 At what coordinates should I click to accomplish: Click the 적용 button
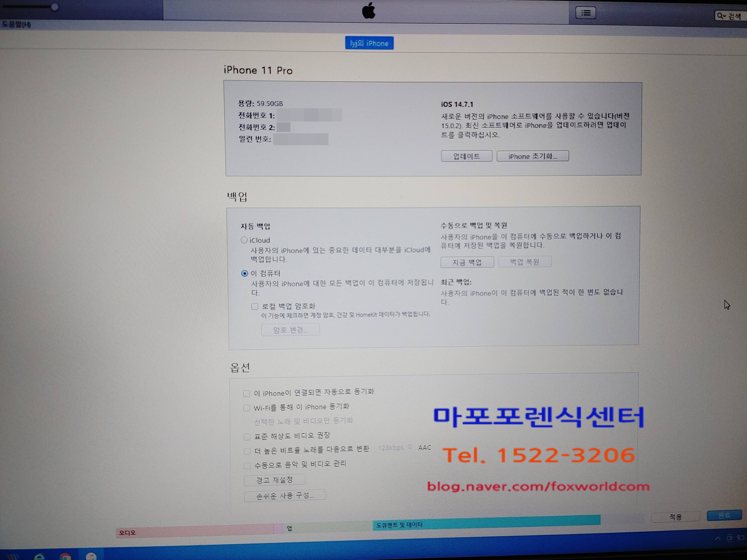(x=675, y=517)
